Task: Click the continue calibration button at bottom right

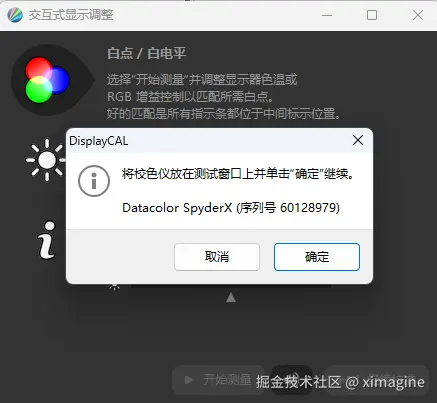Action: click(x=377, y=380)
